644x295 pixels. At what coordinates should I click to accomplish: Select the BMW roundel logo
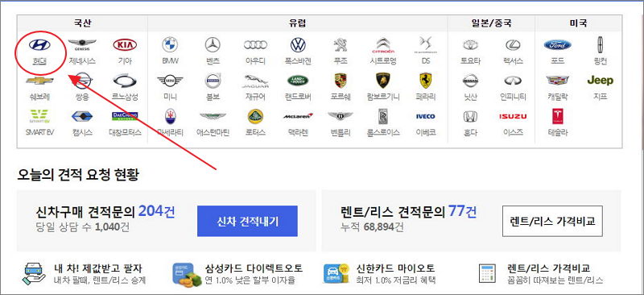pyautogui.click(x=170, y=44)
